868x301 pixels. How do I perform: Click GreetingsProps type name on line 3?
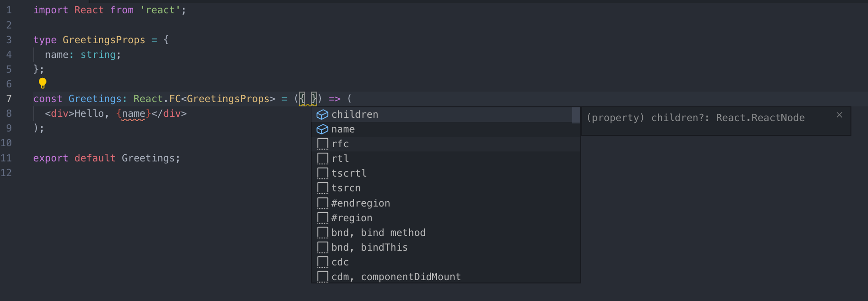(104, 40)
